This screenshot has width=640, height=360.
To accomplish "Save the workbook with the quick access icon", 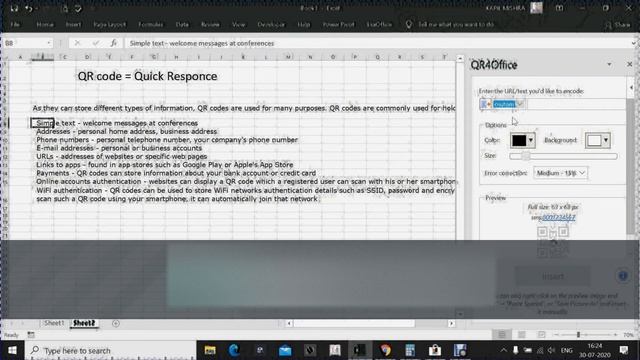I will [14, 8].
